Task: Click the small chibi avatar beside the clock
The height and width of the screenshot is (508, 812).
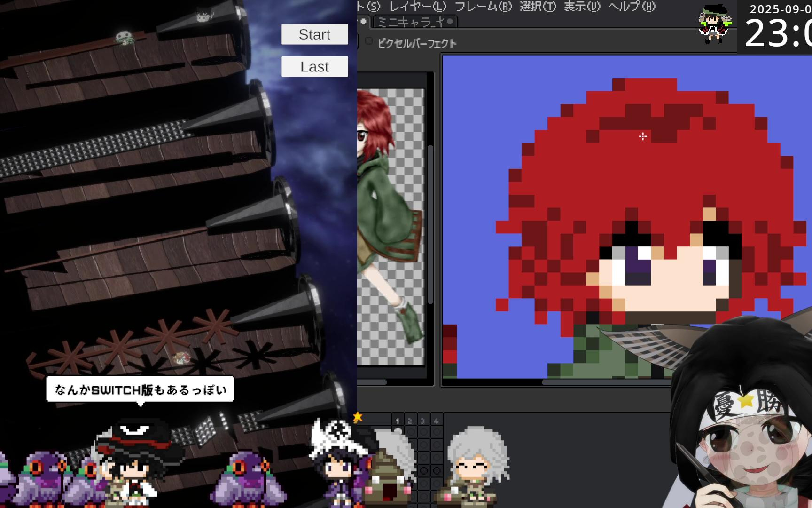Action: [x=715, y=24]
